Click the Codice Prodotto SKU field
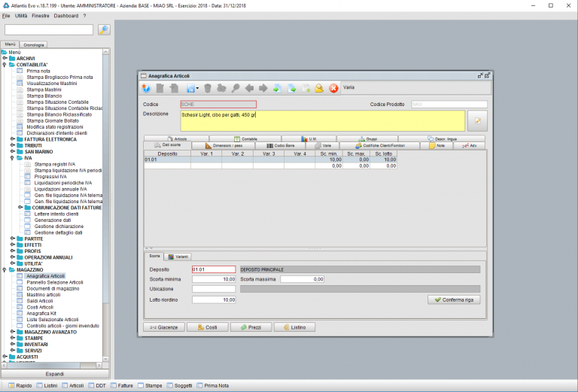Image resolution: width=578 pixels, height=392 pixels. (449, 105)
